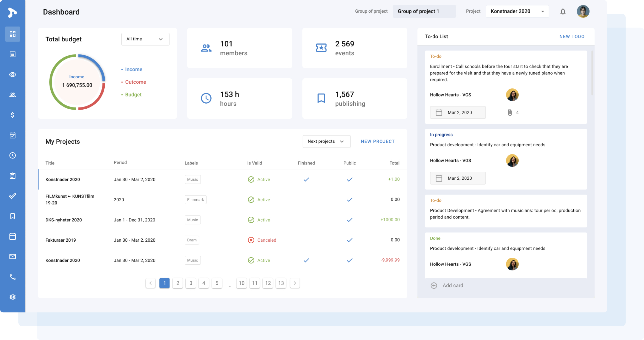This screenshot has height=340, width=644.
Task: Toggle Outcome series in budget legend
Action: point(134,82)
